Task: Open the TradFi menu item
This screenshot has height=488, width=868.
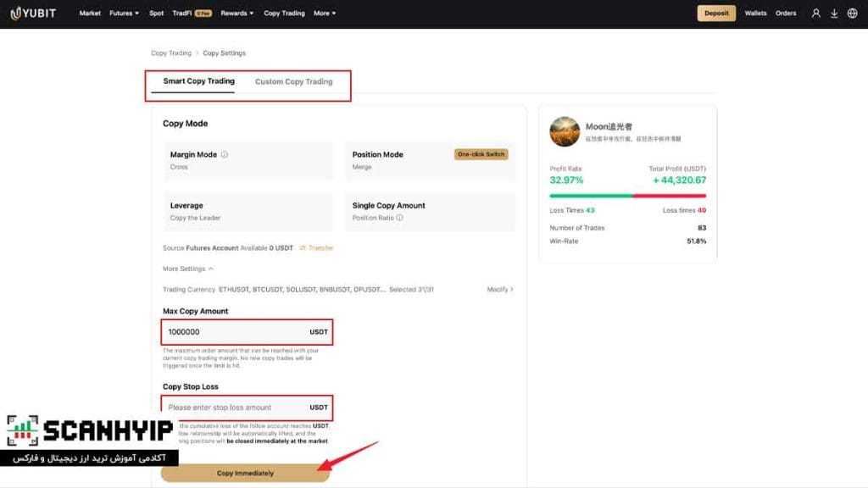Action: [x=192, y=14]
